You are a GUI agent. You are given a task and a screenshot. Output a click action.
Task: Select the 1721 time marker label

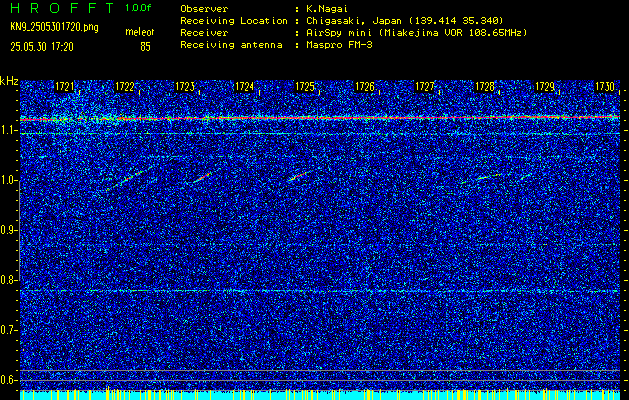(65, 87)
